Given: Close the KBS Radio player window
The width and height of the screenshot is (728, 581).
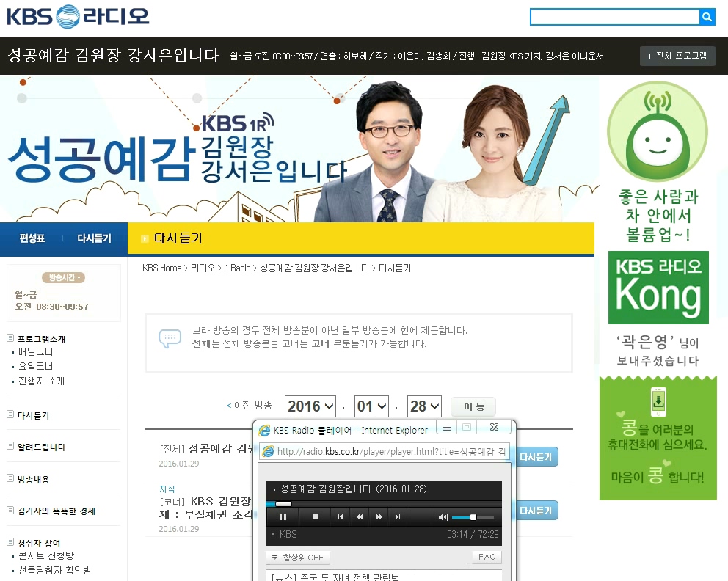Looking at the screenshot, I should (x=494, y=427).
